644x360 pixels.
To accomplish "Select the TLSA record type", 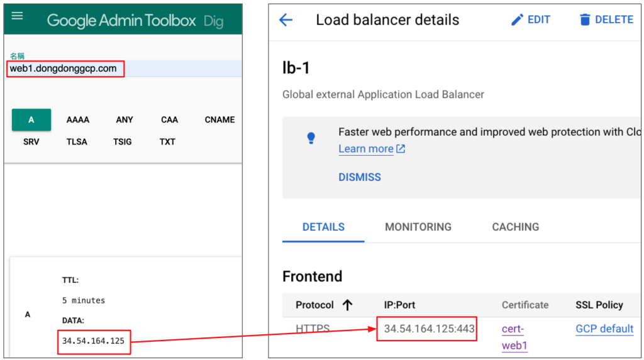I will pos(77,142).
